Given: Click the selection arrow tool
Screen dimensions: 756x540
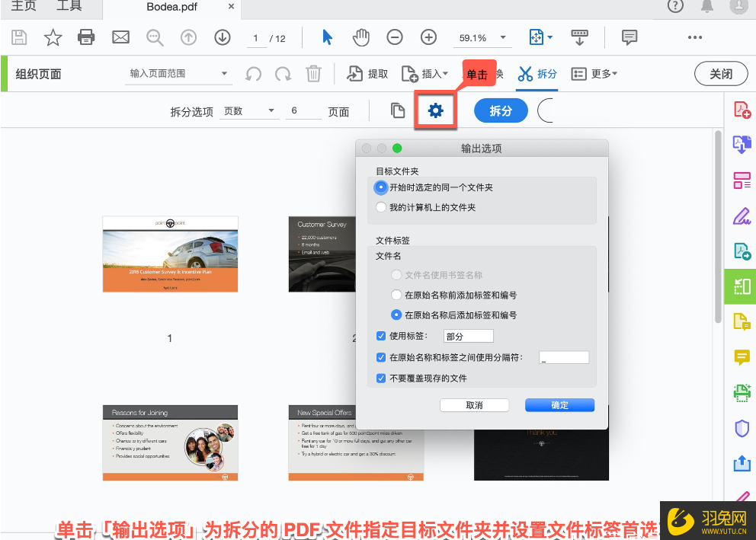Looking at the screenshot, I should coord(328,37).
